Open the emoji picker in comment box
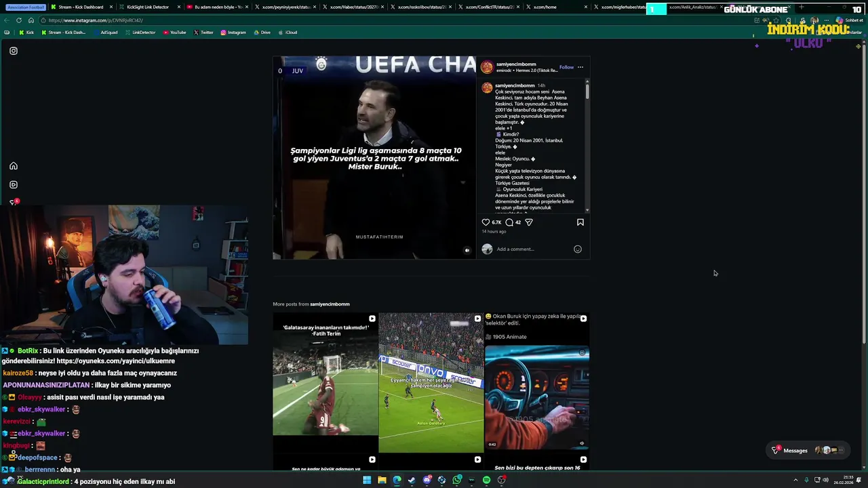This screenshot has height=488, width=868. tap(578, 249)
